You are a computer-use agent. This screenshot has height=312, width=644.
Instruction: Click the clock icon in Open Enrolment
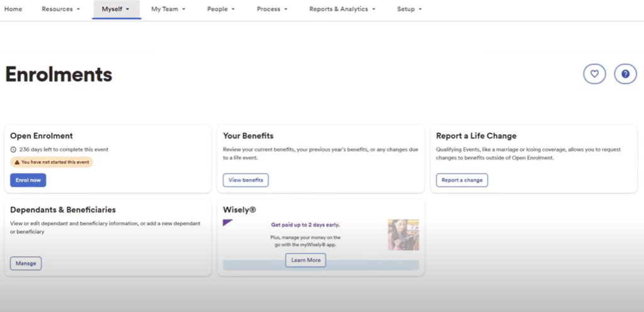(14, 150)
